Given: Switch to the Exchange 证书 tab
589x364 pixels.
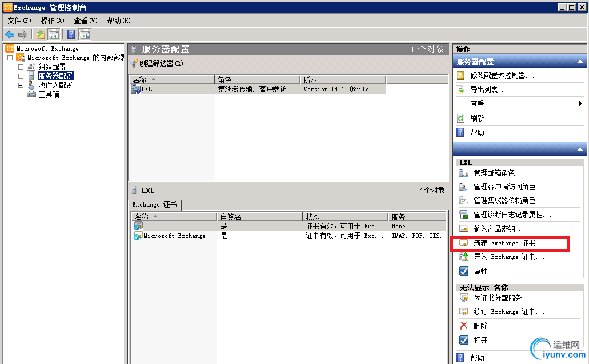Looking at the screenshot, I should pyautogui.click(x=154, y=204).
